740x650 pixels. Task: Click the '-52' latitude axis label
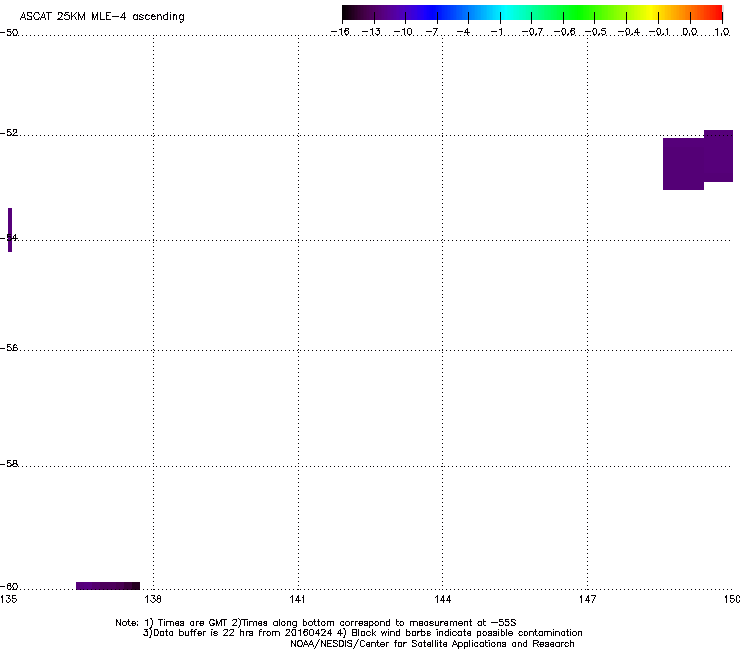click(9, 133)
